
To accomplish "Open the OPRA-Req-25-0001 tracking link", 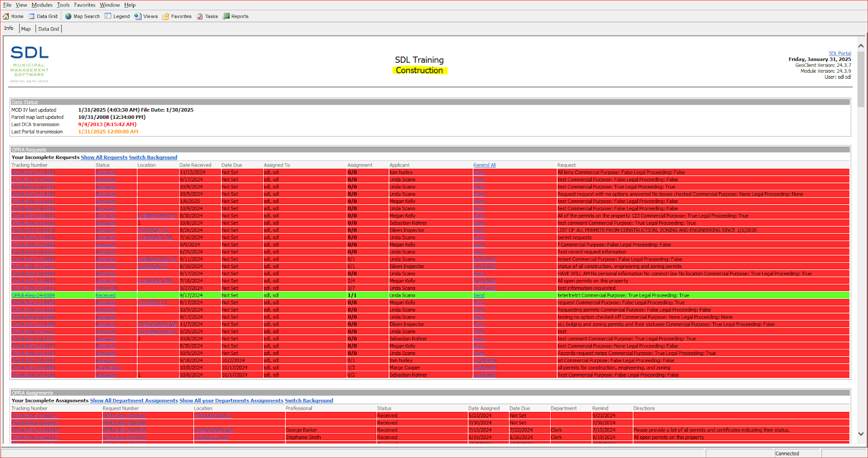I will point(33,201).
